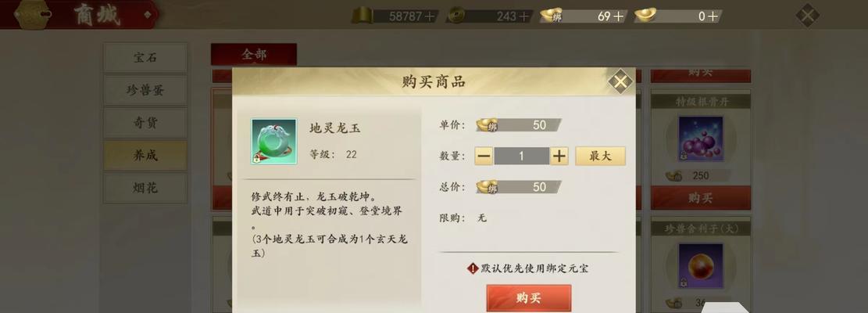Screen dimensions: 868x313
Task: Confirm purchase with the red 购买 button
Action: click(529, 298)
